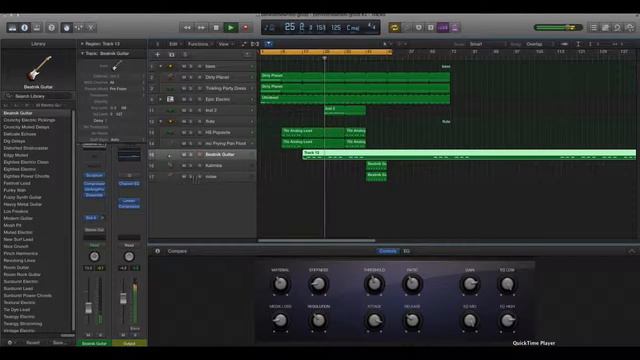This screenshot has height=360, width=640.
Task: Adjust the master volume slider
Action: click(558, 28)
